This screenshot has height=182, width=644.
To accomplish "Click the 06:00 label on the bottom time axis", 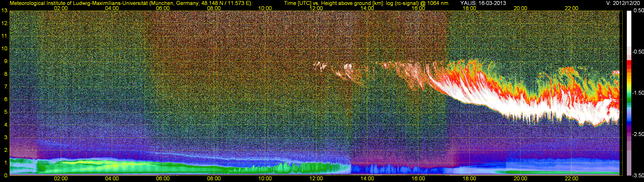I will pyautogui.click(x=163, y=179).
